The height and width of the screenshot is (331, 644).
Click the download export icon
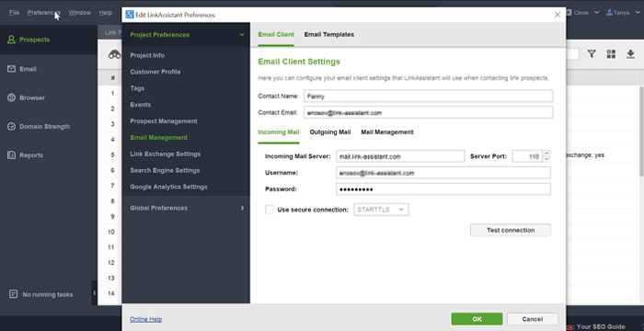630,54
